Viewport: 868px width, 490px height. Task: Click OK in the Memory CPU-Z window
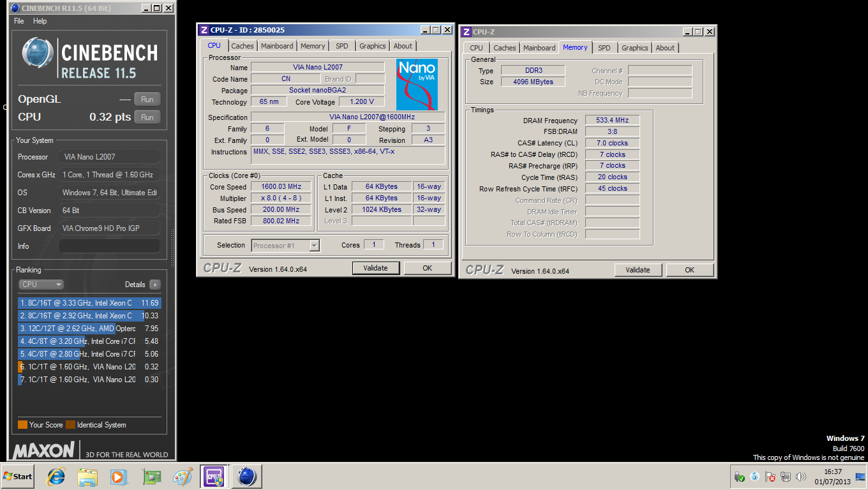coord(690,270)
